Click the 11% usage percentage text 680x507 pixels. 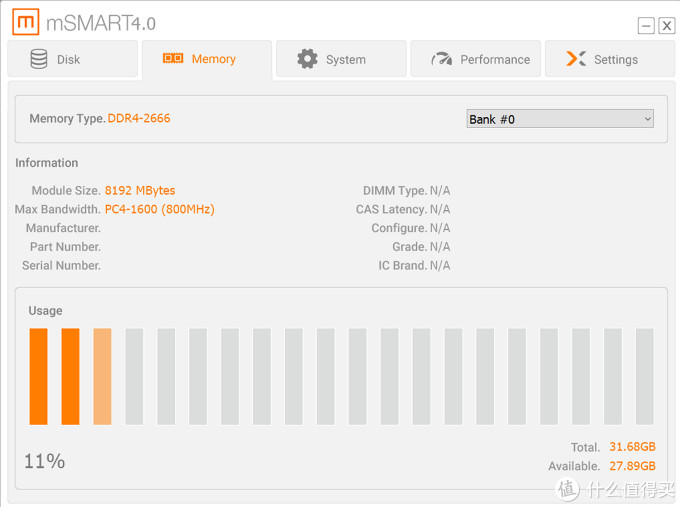click(x=44, y=461)
